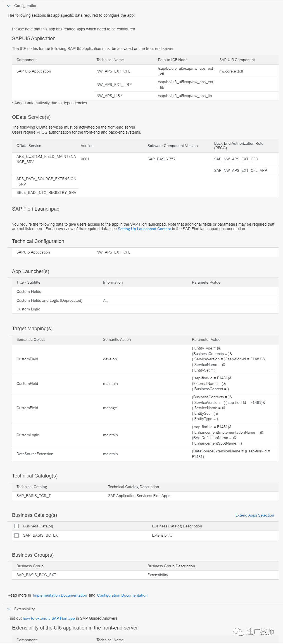Click the Path to ICF Node column header

click(x=173, y=60)
